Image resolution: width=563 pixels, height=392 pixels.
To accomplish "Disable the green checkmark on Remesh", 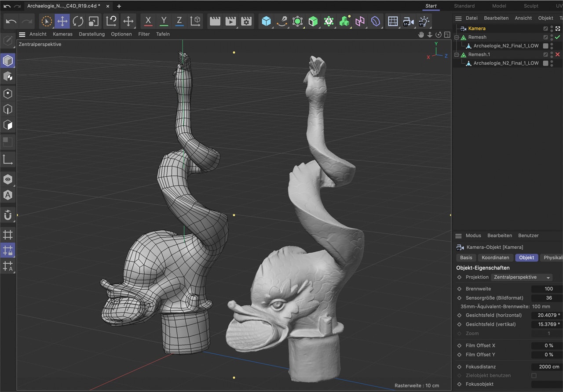I will click(558, 37).
